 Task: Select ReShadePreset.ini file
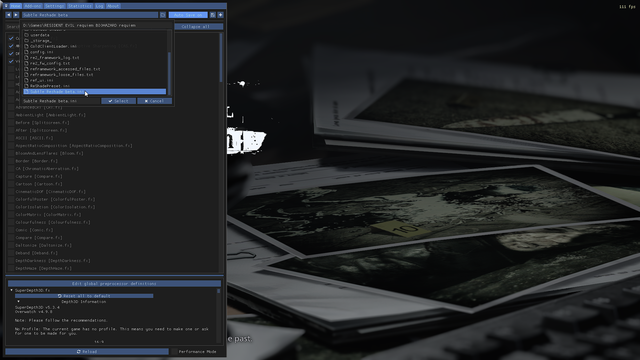pos(95,86)
